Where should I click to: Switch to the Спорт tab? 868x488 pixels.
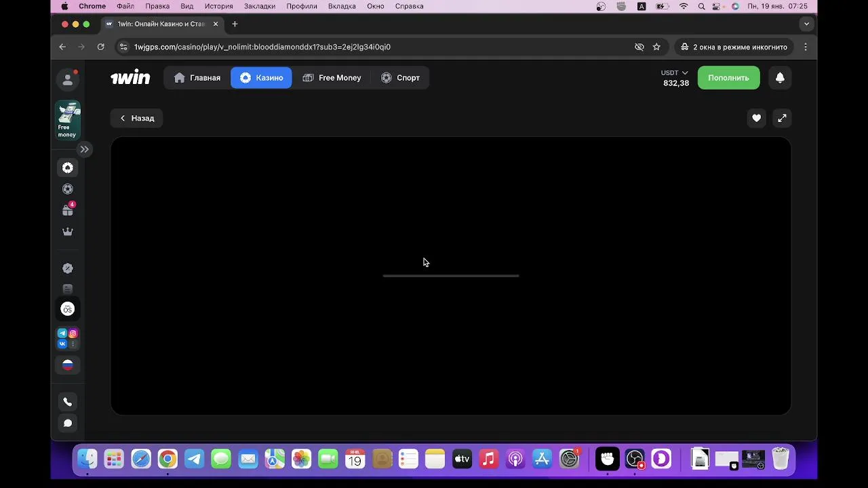click(400, 78)
